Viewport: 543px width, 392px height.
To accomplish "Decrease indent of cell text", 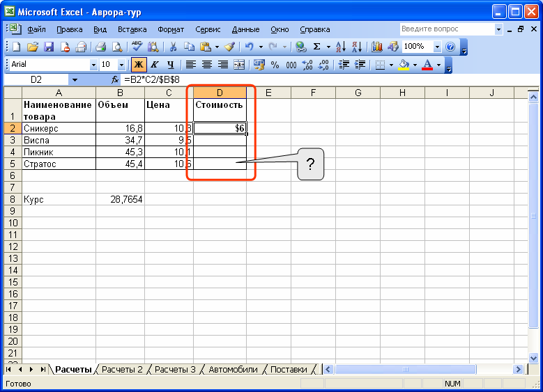I will coord(344,65).
